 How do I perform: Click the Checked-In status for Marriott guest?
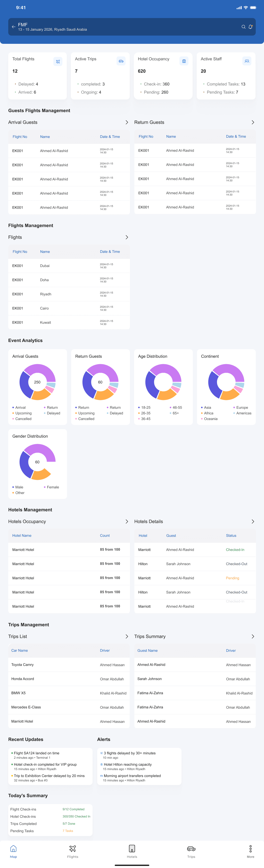click(235, 549)
